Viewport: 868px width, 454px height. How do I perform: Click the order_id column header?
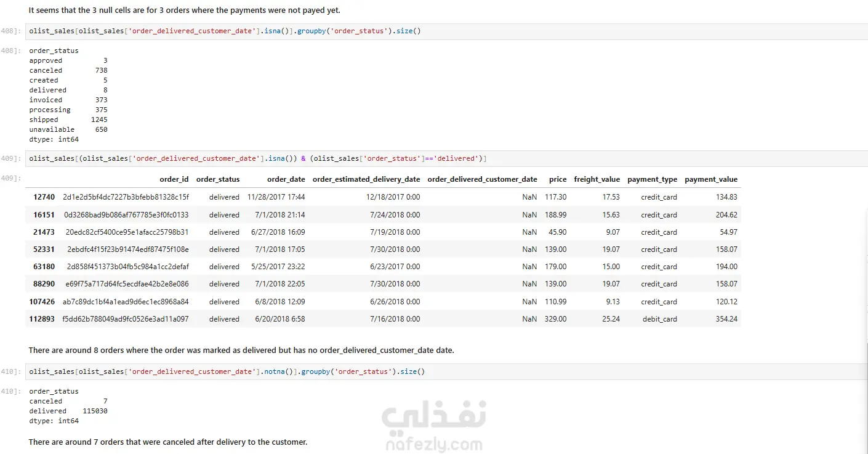tap(174, 179)
